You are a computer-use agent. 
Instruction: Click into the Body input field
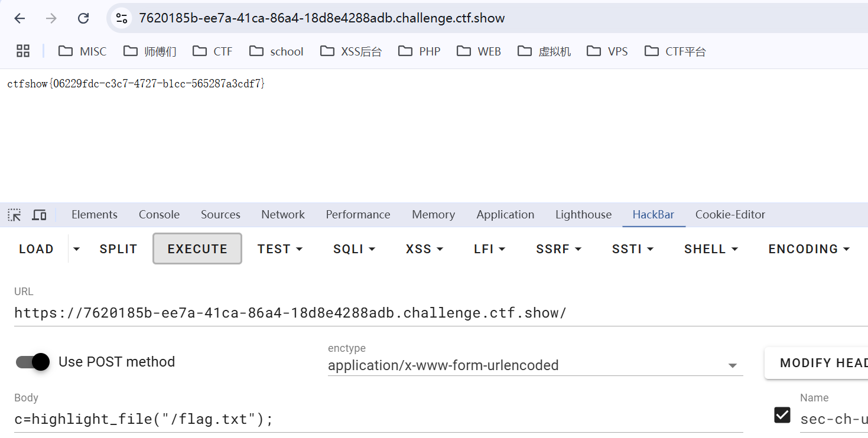(x=378, y=419)
